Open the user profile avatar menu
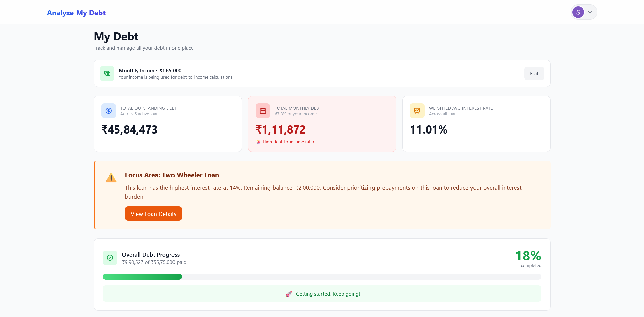 pos(583,12)
